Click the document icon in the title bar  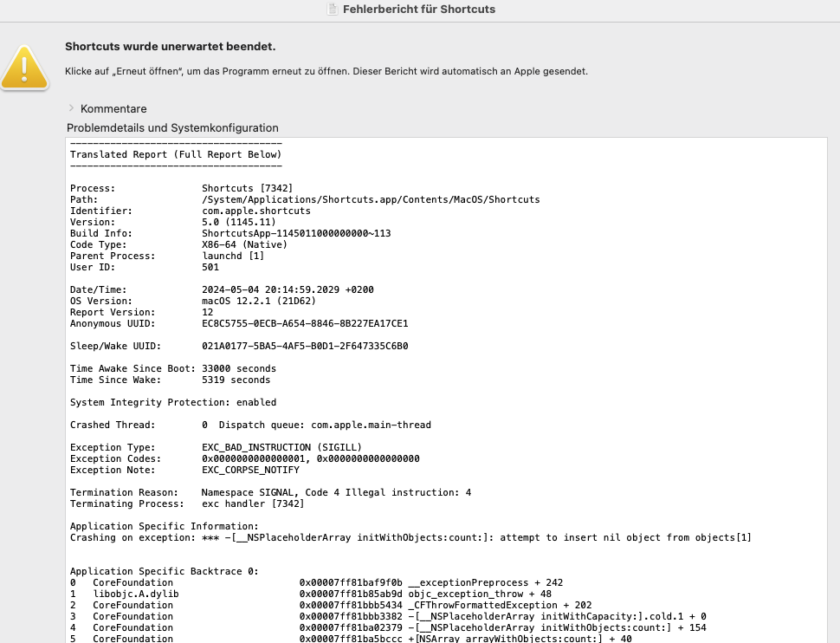pos(333,10)
